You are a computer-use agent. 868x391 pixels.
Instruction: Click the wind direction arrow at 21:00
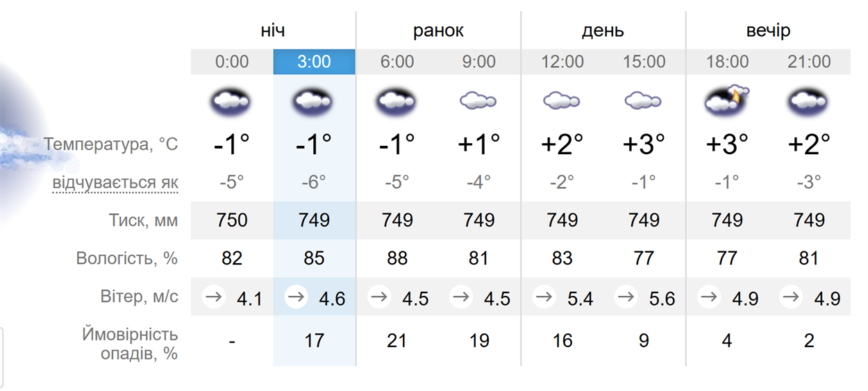pyautogui.click(x=790, y=298)
